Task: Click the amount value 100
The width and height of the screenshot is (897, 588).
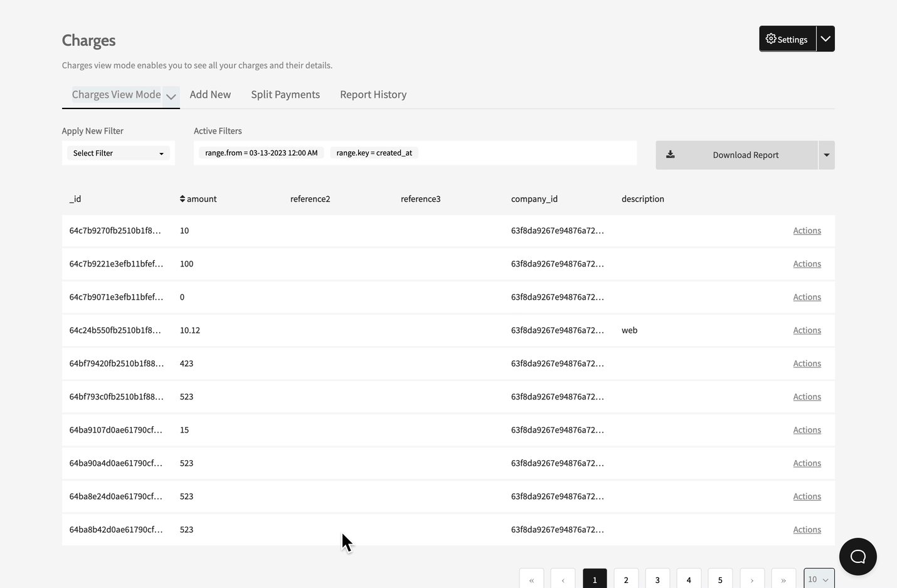Action: [x=187, y=264]
